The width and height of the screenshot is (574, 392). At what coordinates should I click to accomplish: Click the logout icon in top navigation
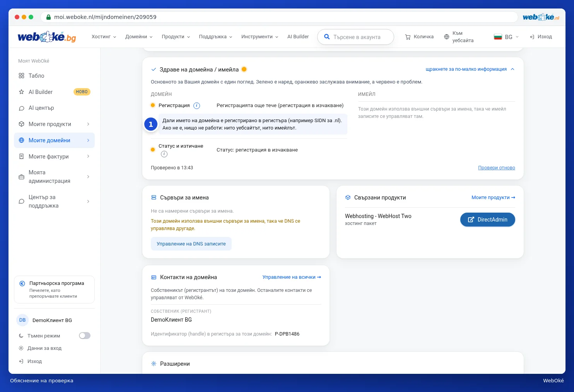pos(532,37)
